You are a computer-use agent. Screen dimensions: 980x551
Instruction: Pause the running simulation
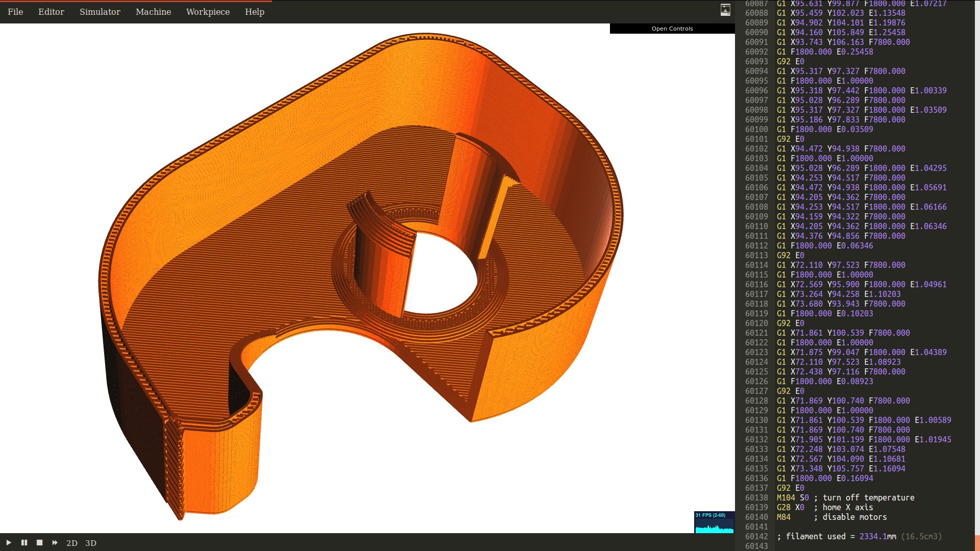coord(24,543)
